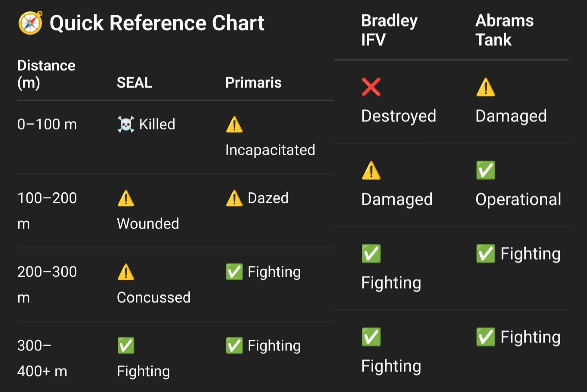Select the SEAL column header
Image resolution: width=587 pixels, height=392 pixels.
coord(134,83)
